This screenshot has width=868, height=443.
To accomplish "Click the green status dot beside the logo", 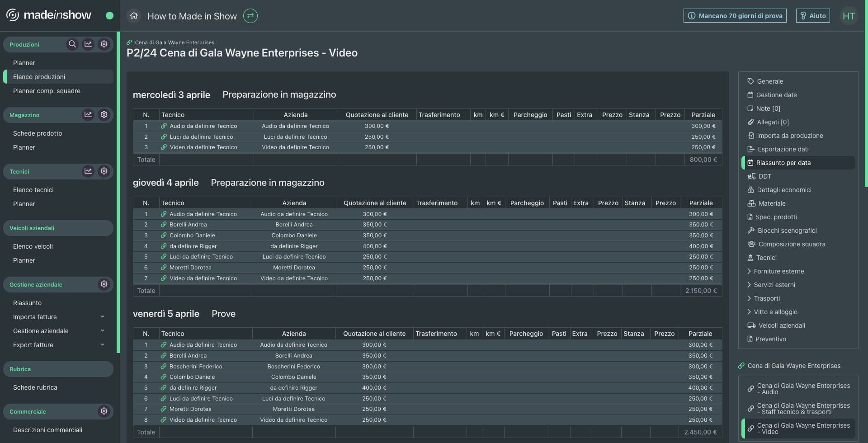I will pos(109,15).
